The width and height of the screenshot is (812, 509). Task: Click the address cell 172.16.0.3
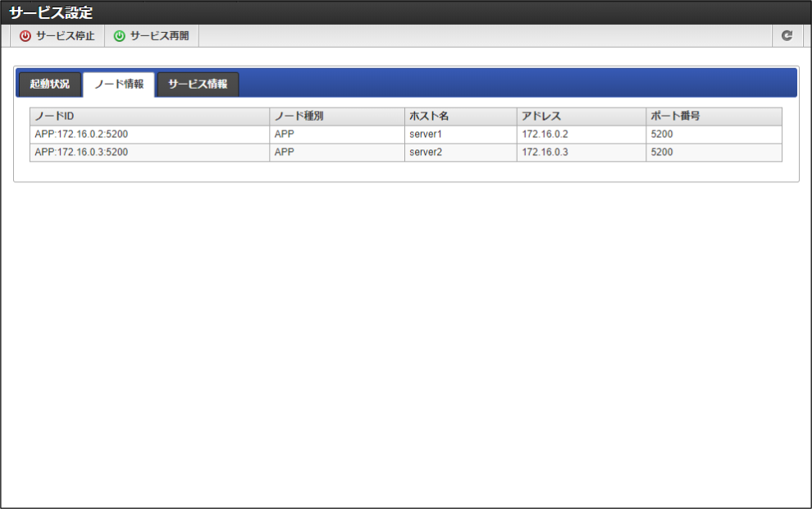coord(582,153)
